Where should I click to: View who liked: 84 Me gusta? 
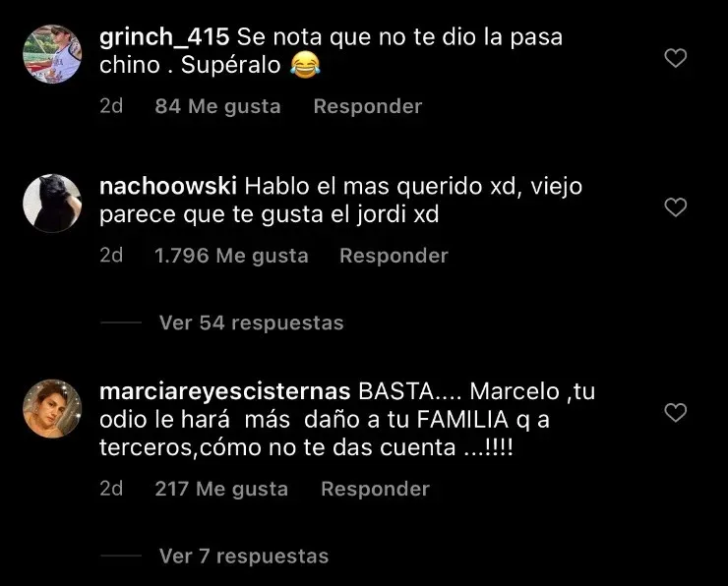coord(217,106)
